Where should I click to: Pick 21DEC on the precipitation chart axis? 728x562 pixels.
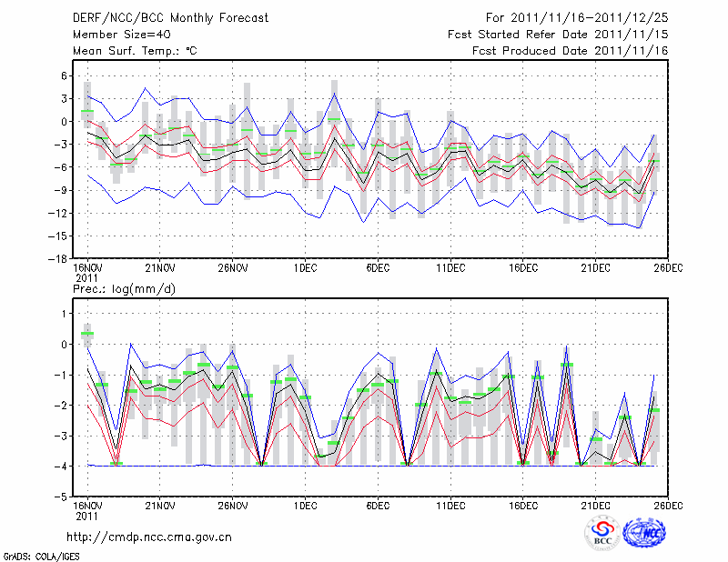[x=595, y=506]
